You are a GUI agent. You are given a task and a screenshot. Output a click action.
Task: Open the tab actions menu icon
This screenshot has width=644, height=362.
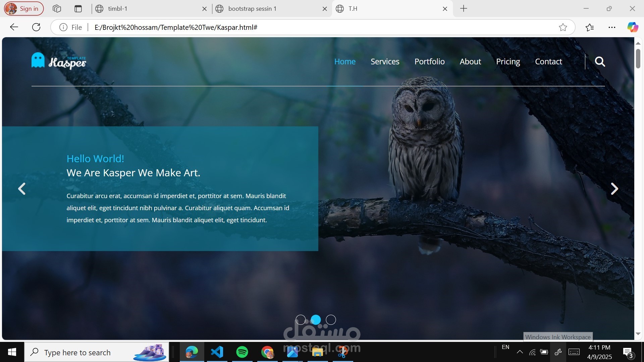tap(78, 9)
